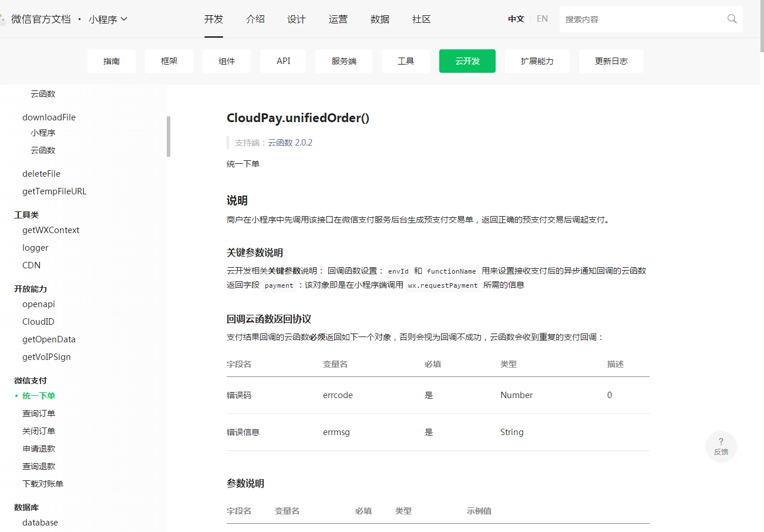Open the 社区 top tab

coord(422,19)
